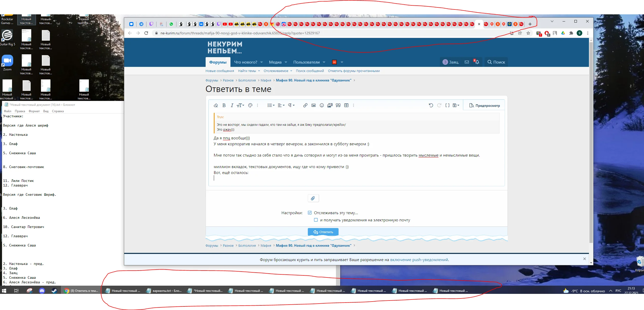This screenshot has height=310, width=644.
Task: Open the 'Что нового?' dropdown arrow
Action: click(x=261, y=62)
